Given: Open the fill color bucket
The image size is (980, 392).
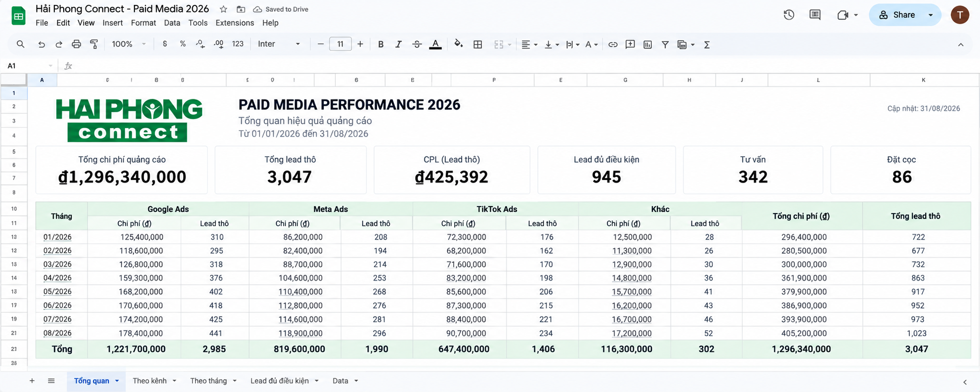Looking at the screenshot, I should 459,44.
